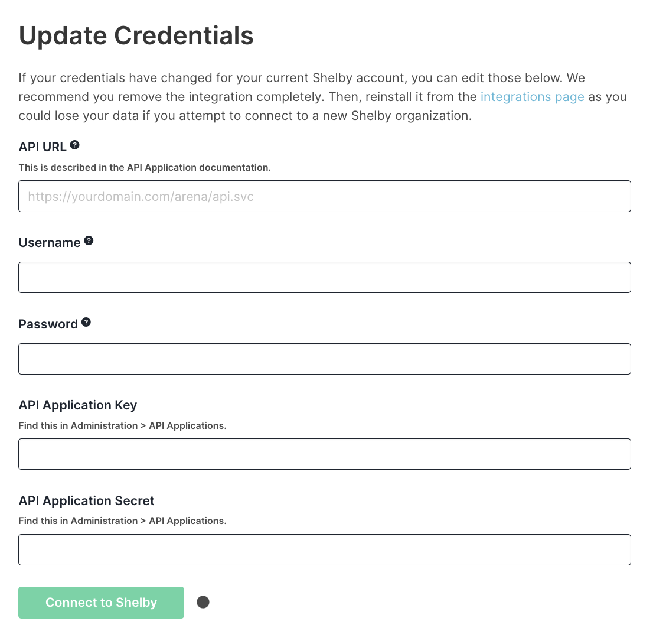Viewport: 653px width, 644px height.
Task: Click the API Application Key label
Action: (x=78, y=405)
